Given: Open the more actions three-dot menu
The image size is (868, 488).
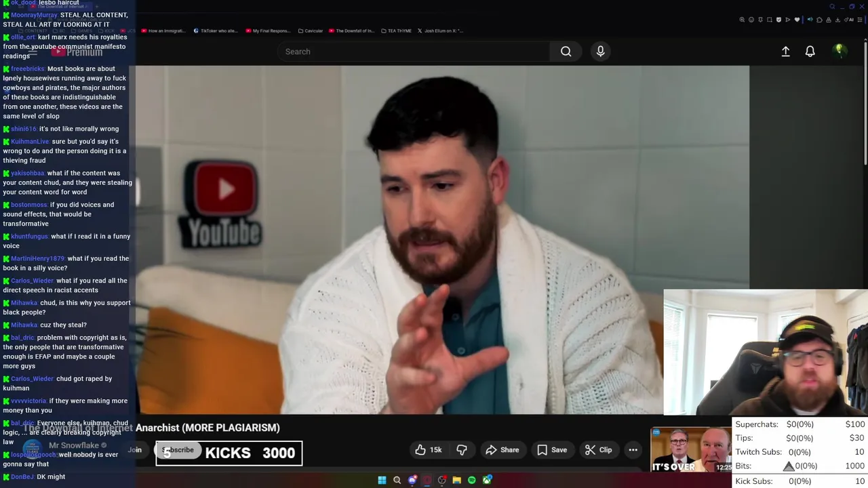Looking at the screenshot, I should tap(633, 450).
